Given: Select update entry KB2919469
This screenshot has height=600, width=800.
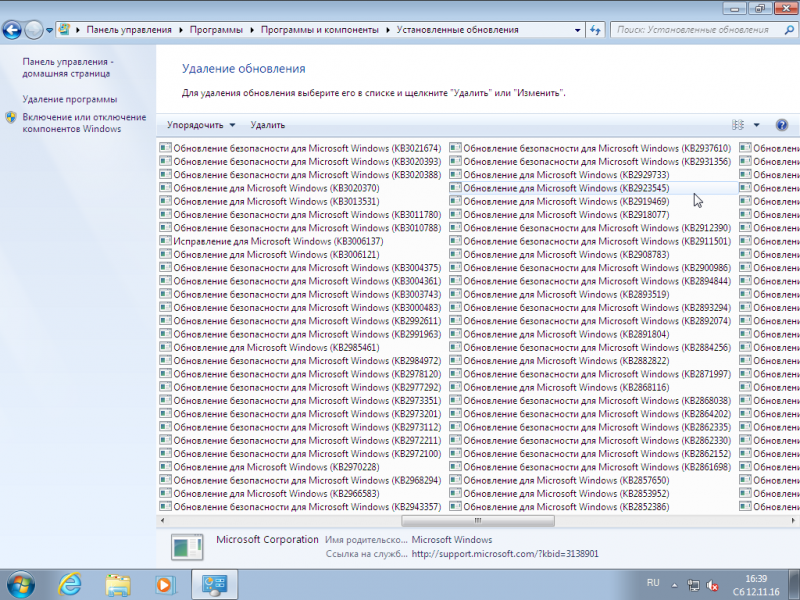Looking at the screenshot, I should [x=559, y=201].
